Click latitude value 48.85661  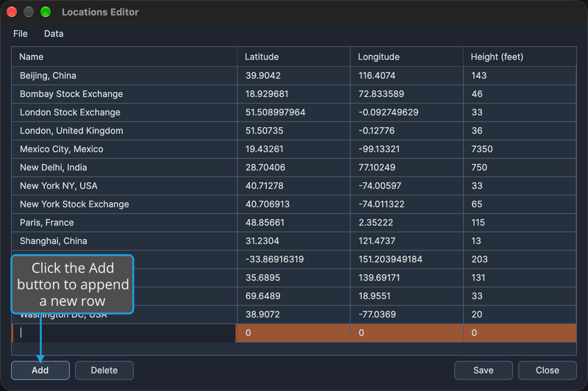(265, 223)
